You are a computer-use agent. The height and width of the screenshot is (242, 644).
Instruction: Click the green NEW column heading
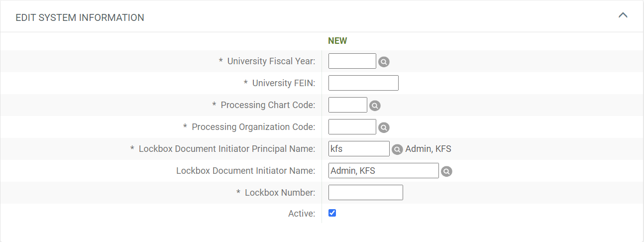click(x=337, y=41)
